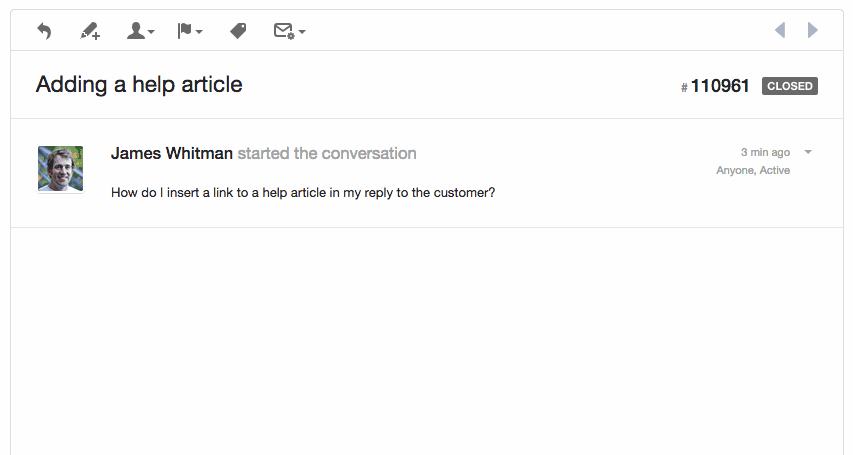The height and width of the screenshot is (455, 853).
Task: Click the "Anyone, Active" status text
Action: pyautogui.click(x=753, y=170)
